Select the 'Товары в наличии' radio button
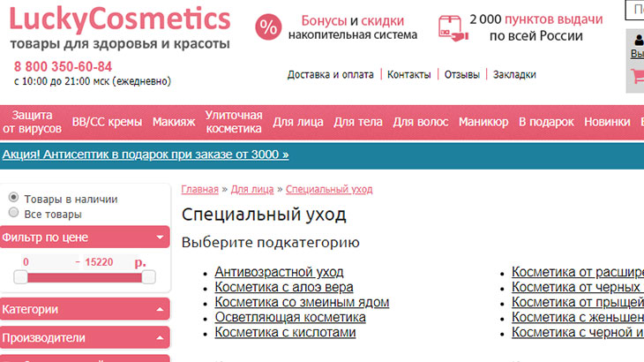Viewport: 644px width, 362px height. 13,198
